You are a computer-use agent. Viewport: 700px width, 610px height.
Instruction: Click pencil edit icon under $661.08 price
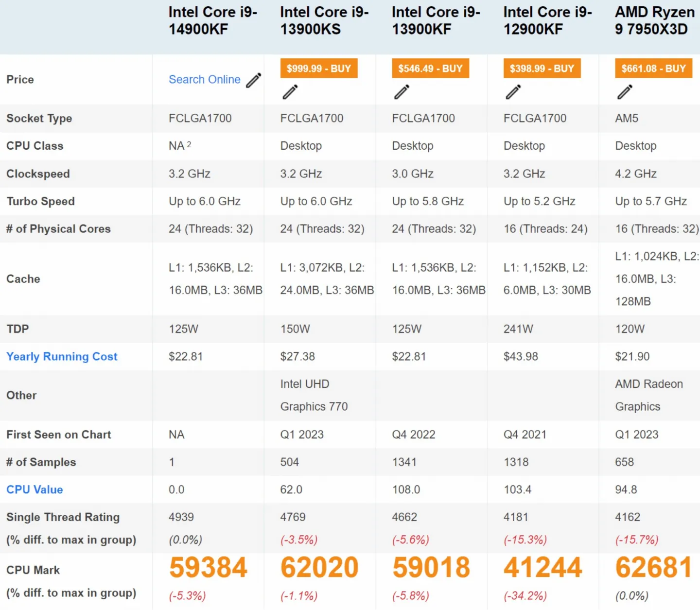pyautogui.click(x=625, y=92)
